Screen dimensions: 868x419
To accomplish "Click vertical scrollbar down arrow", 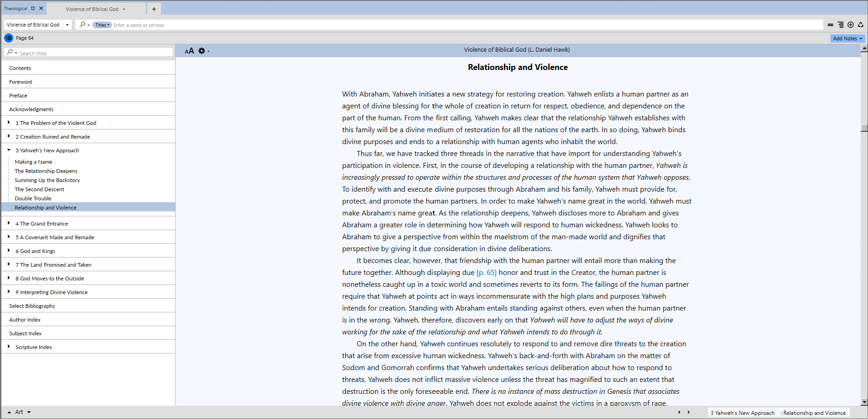I will click(864, 402).
